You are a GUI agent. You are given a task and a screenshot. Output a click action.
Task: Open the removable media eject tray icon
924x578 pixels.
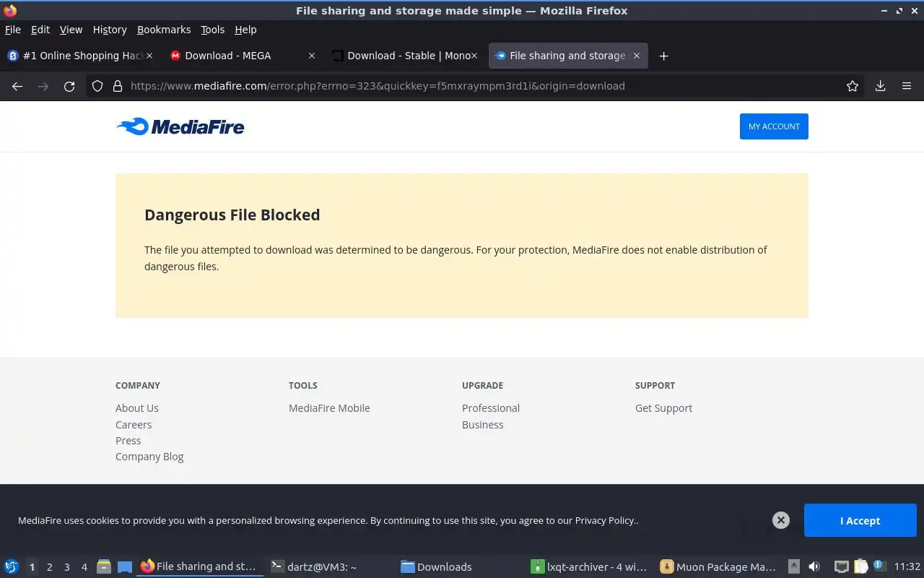[x=794, y=566]
